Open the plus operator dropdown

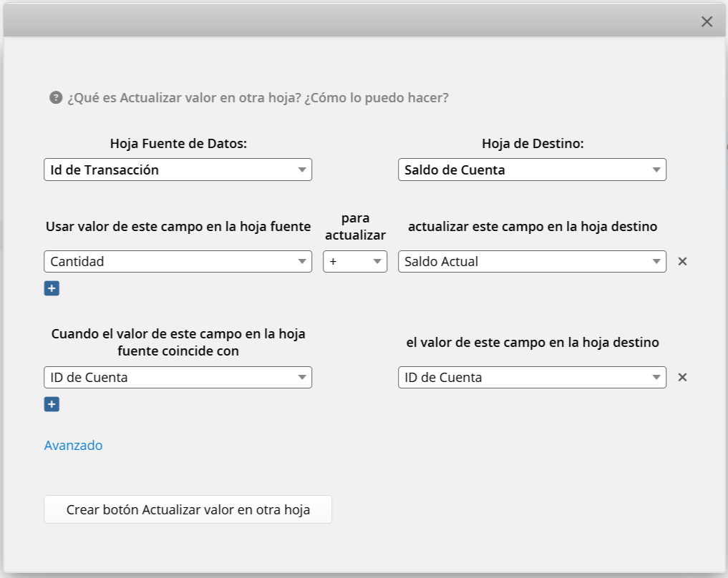tap(355, 262)
